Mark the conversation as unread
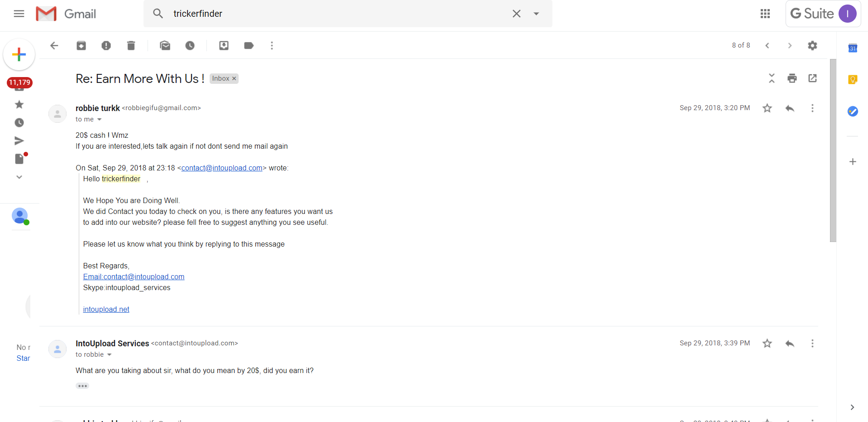868x422 pixels. 165,45
